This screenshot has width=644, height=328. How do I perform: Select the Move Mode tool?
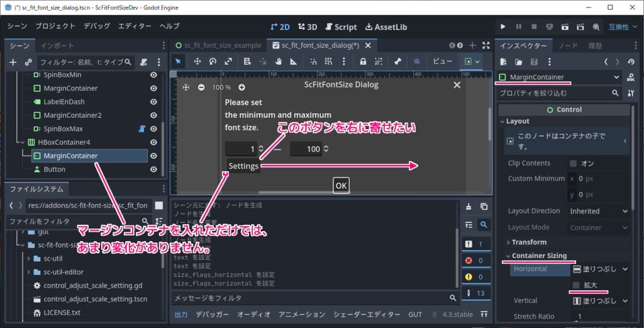point(197,61)
